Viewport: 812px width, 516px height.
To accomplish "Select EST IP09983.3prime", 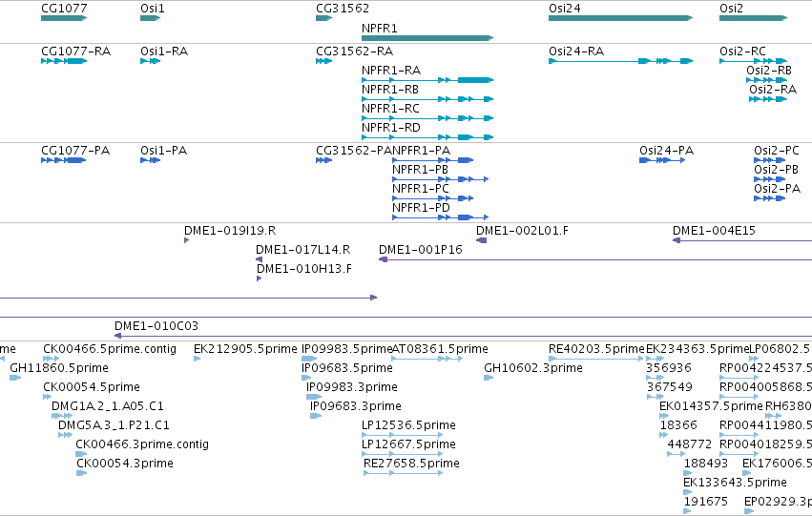I will pos(352,387).
